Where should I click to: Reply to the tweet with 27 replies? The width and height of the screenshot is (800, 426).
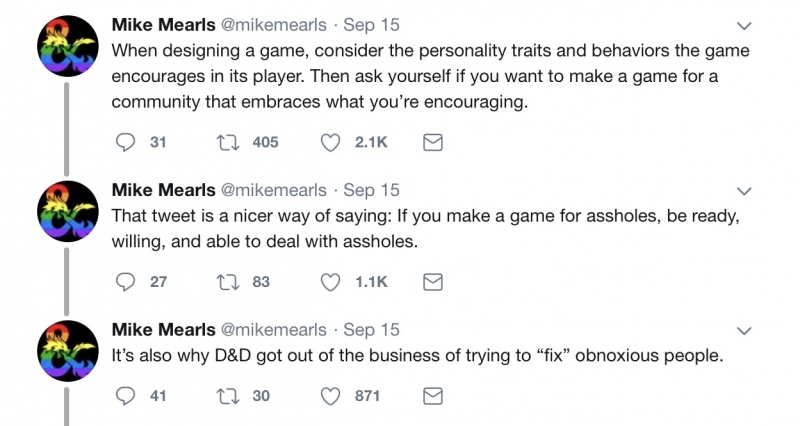point(126,282)
